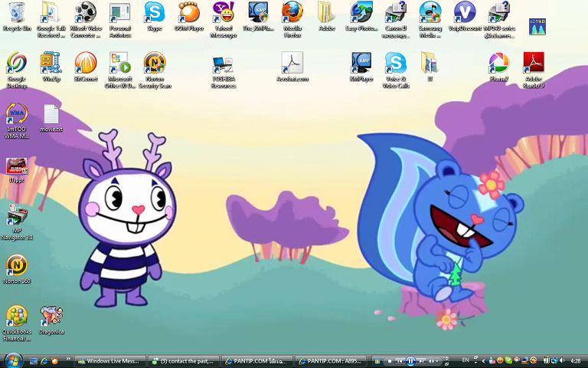Select the TOSHIBA Resources shortcut
The width and height of the screenshot is (588, 368).
(224, 72)
